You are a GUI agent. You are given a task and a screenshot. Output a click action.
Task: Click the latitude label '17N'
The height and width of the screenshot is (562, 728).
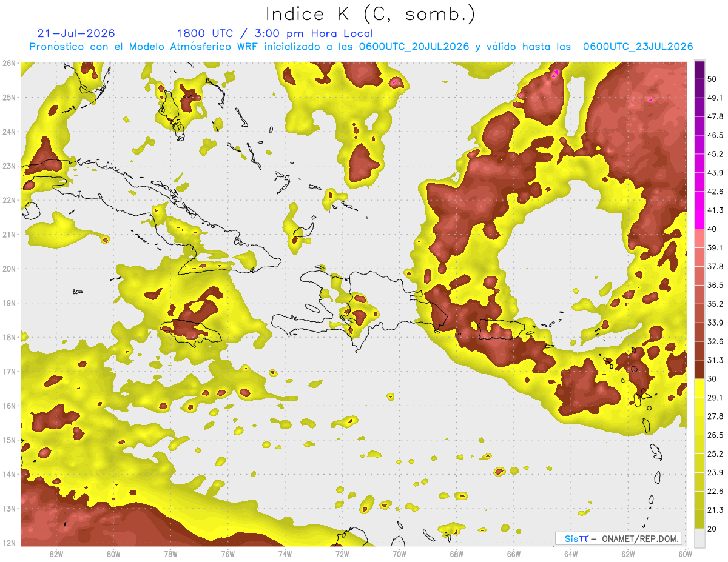point(8,371)
